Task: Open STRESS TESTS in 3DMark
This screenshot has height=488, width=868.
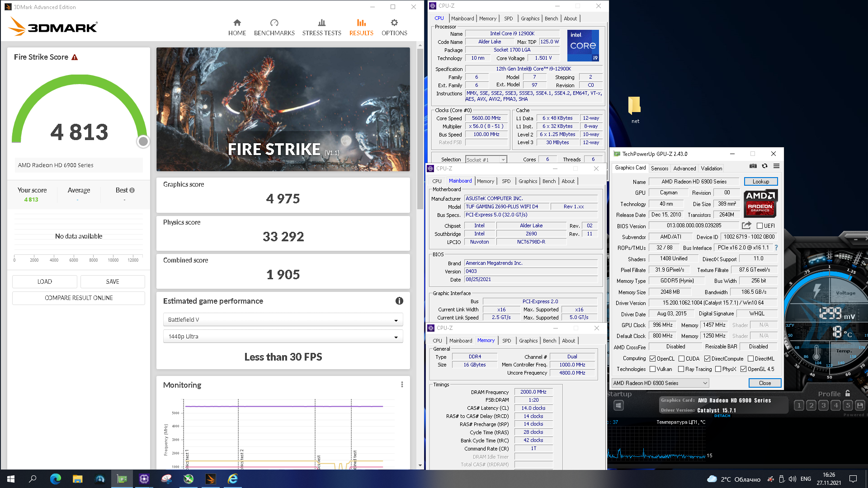Action: point(321,28)
